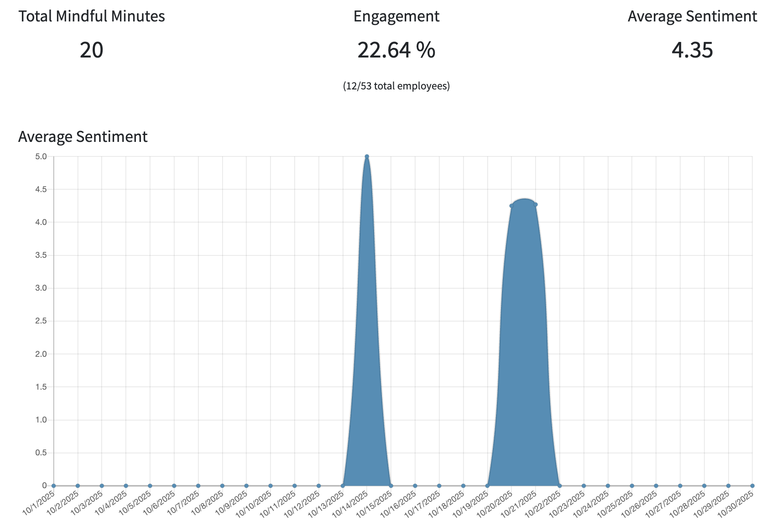772x532 pixels.
Task: Click the 10/5/2025 zero data point
Action: (150, 485)
